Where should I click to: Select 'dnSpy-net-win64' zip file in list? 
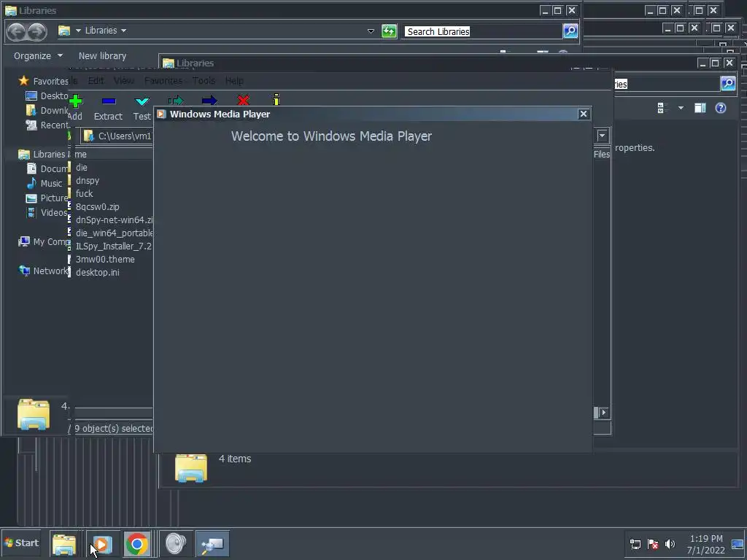[114, 220]
